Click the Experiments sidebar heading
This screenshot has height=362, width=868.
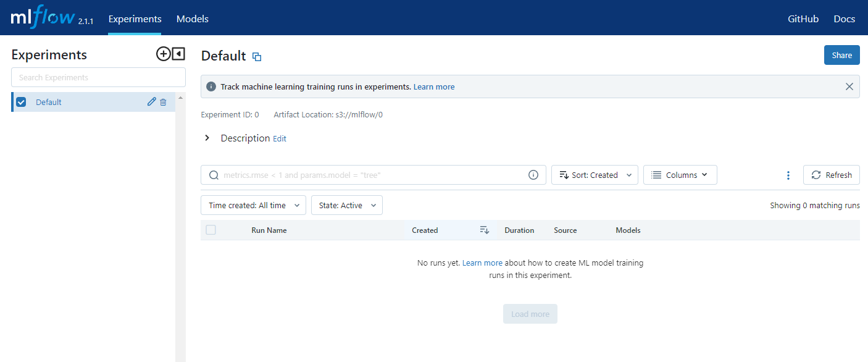[49, 54]
